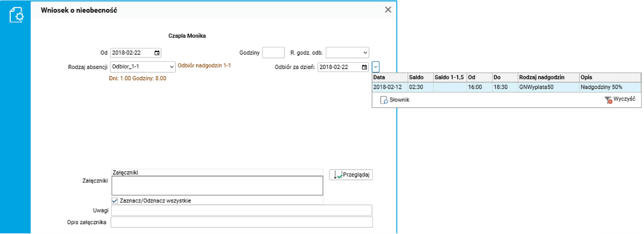Click the Wyczyść clear filter icon
Viewport: 644px width, 234px height.
(x=609, y=100)
